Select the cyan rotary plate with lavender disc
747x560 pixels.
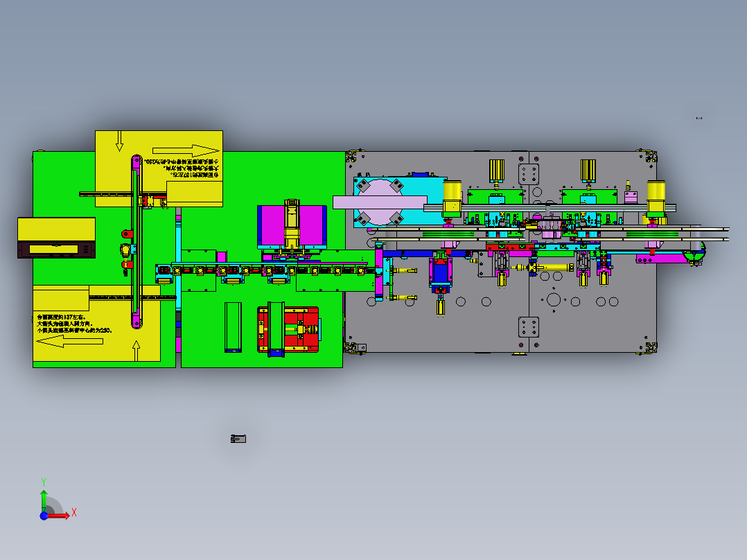(399, 202)
